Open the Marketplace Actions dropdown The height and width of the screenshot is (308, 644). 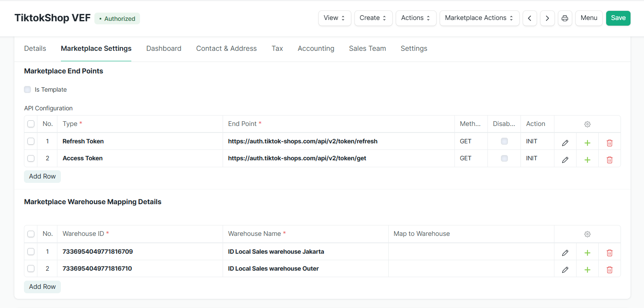480,18
